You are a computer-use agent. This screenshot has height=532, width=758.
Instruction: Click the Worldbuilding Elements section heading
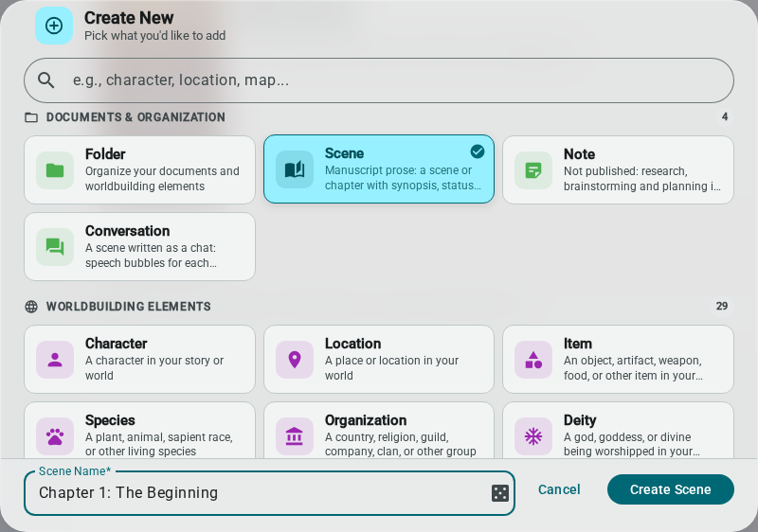tap(129, 307)
